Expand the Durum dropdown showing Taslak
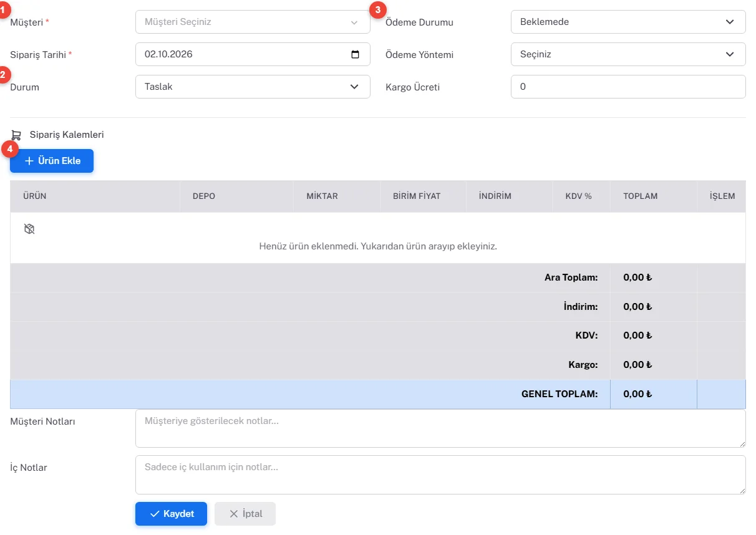 [x=253, y=87]
